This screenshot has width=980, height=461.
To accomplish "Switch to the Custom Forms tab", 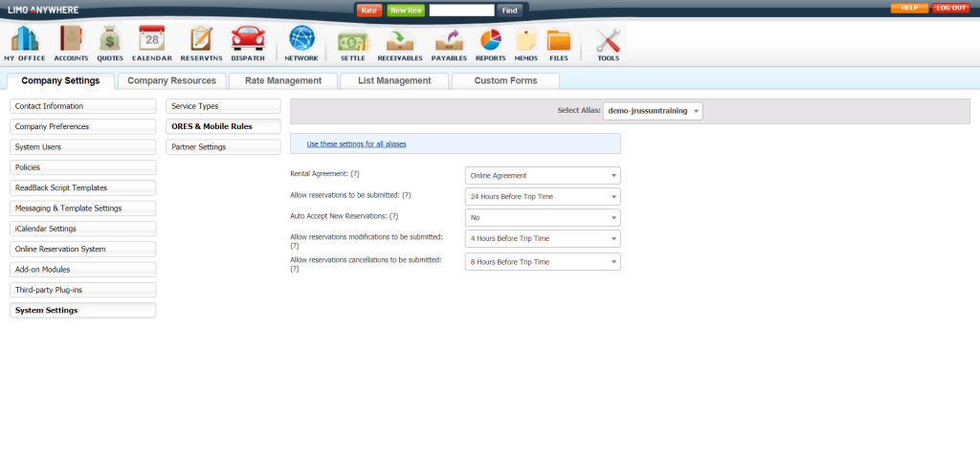I will (x=505, y=81).
